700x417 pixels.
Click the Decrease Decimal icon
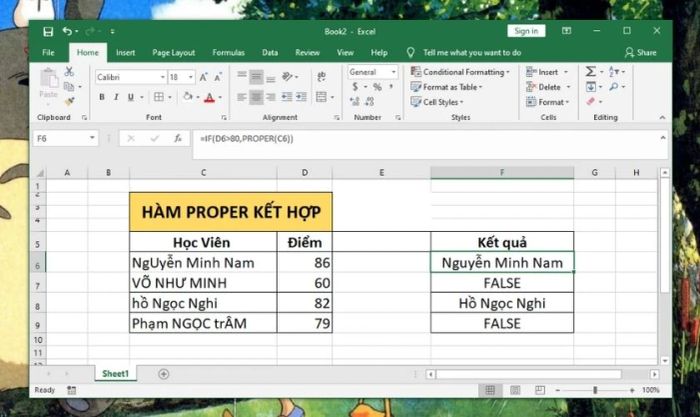tap(370, 101)
